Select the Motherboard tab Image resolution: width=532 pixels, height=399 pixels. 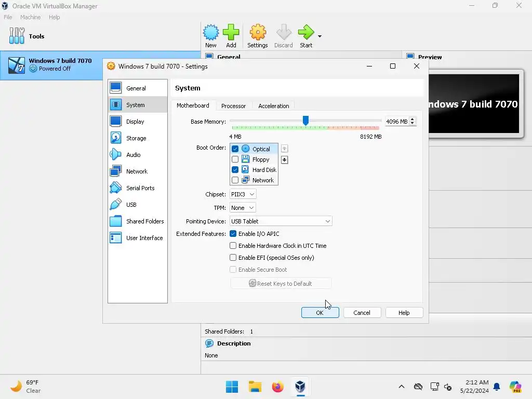pyautogui.click(x=193, y=105)
